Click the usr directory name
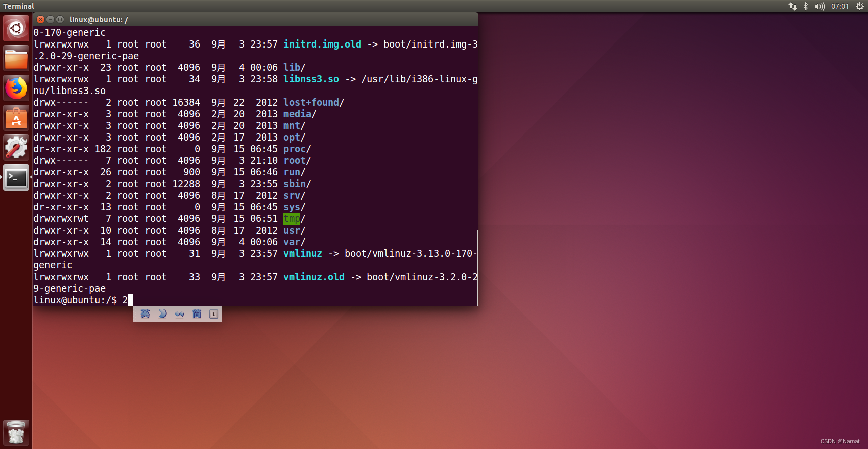868x449 pixels. point(292,231)
